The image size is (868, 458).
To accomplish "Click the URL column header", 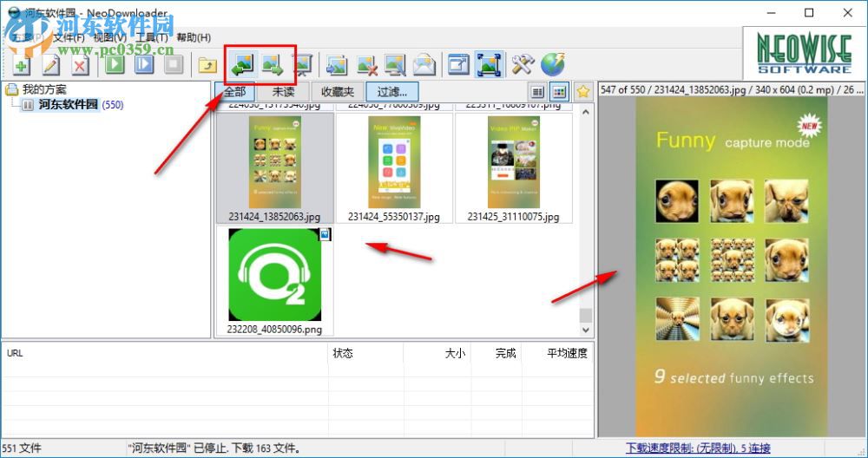I will pos(164,353).
